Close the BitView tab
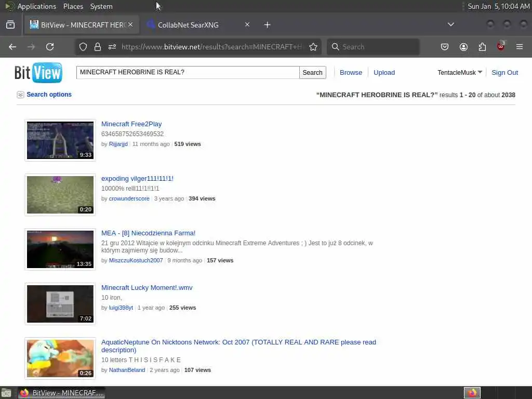The width and height of the screenshot is (532, 399). [x=130, y=24]
